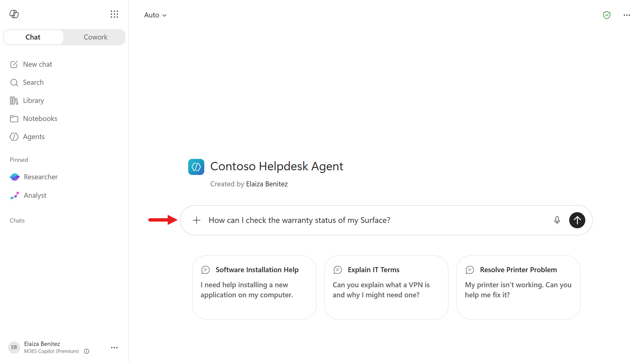The image size is (644, 362).
Task: Send the message with arrow button
Action: click(x=577, y=220)
